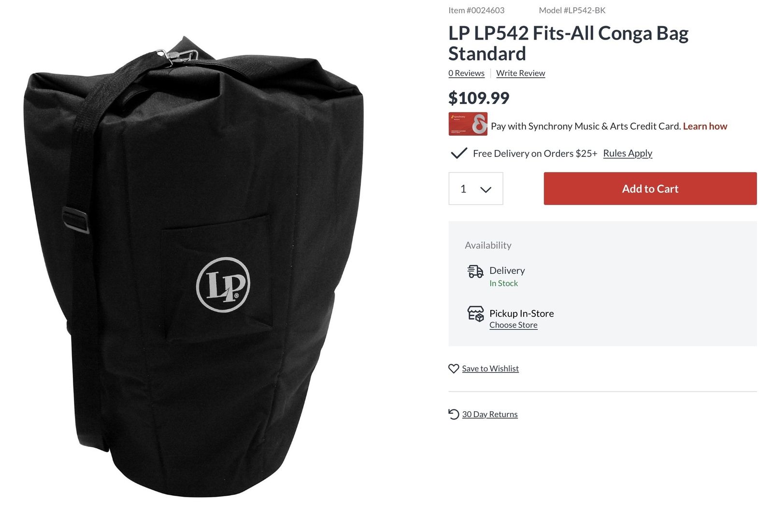The height and width of the screenshot is (532, 773).
Task: Add the conga bag to cart
Action: pos(650,189)
